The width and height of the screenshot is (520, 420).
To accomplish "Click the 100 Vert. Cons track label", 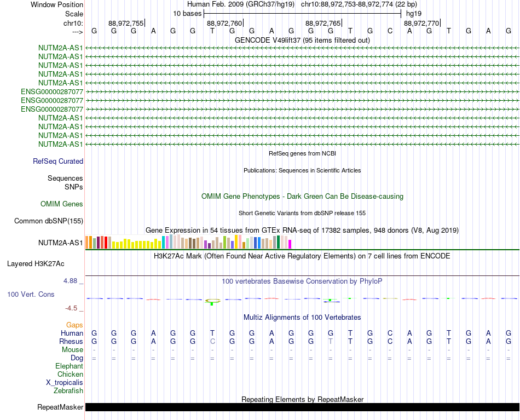I will tap(31, 294).
